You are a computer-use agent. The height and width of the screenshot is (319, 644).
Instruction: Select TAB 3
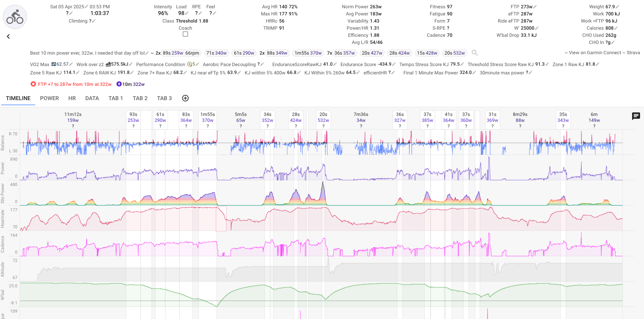coord(164,98)
